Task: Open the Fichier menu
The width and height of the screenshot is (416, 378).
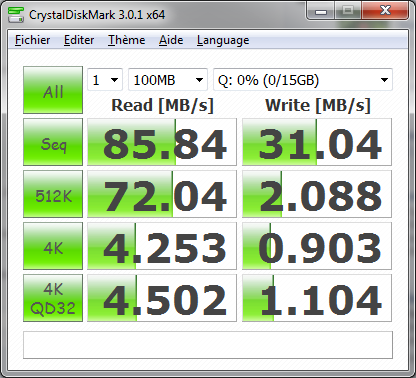Action: click(x=33, y=40)
